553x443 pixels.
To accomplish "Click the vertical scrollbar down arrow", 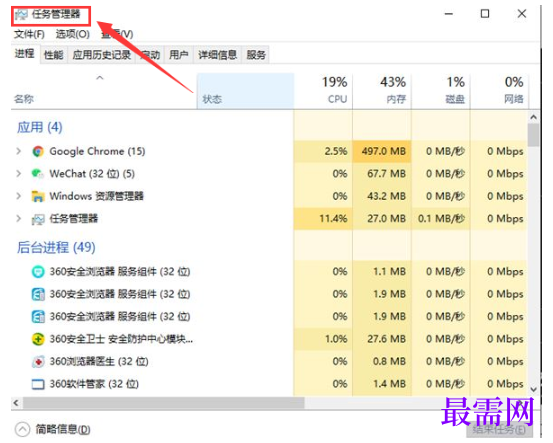I will pos(533,389).
